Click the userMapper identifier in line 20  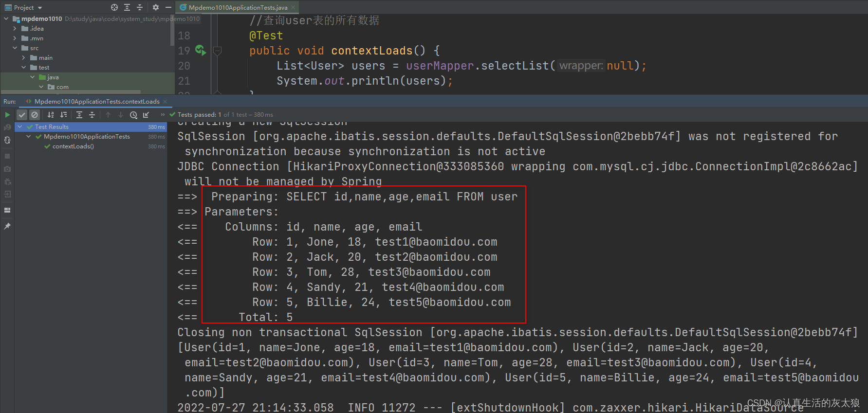tap(440, 66)
